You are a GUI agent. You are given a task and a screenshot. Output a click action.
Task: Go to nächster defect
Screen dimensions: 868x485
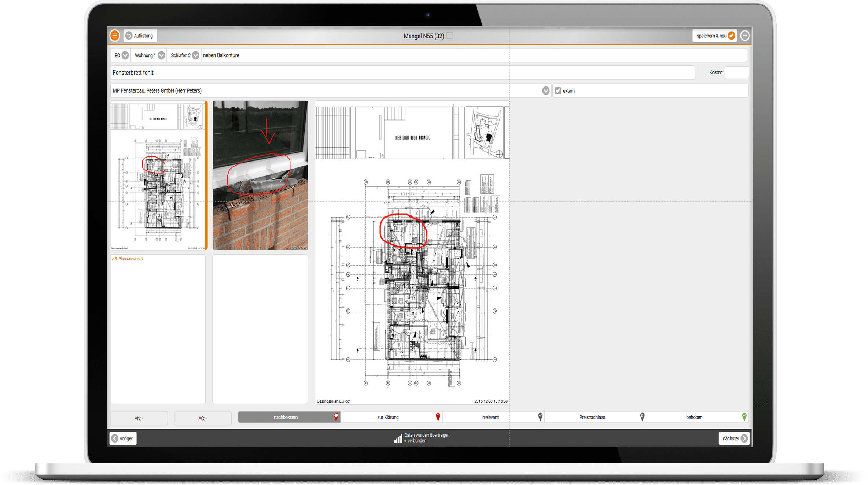(735, 438)
